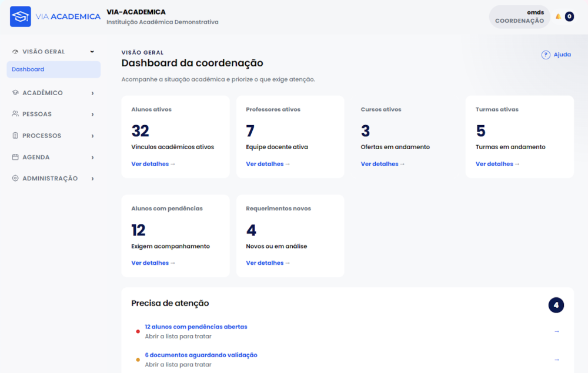Open 12 alunos com pendências abertas

coord(196,327)
